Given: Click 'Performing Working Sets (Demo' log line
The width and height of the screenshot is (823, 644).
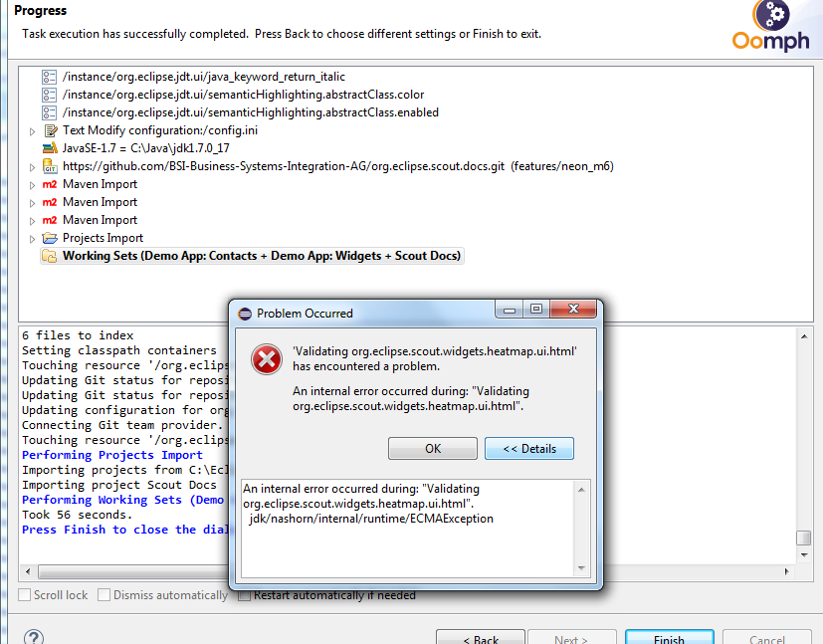Looking at the screenshot, I should click(x=122, y=500).
